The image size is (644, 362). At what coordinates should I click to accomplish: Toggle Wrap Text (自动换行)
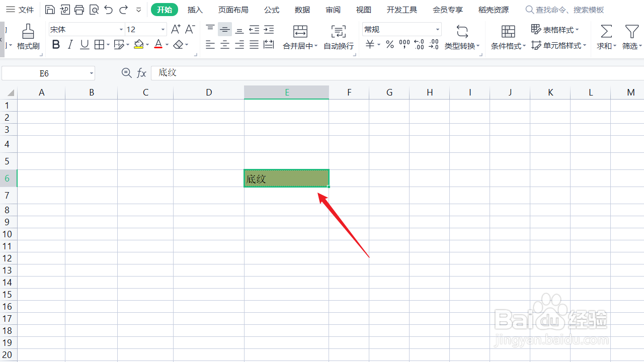pos(339,37)
